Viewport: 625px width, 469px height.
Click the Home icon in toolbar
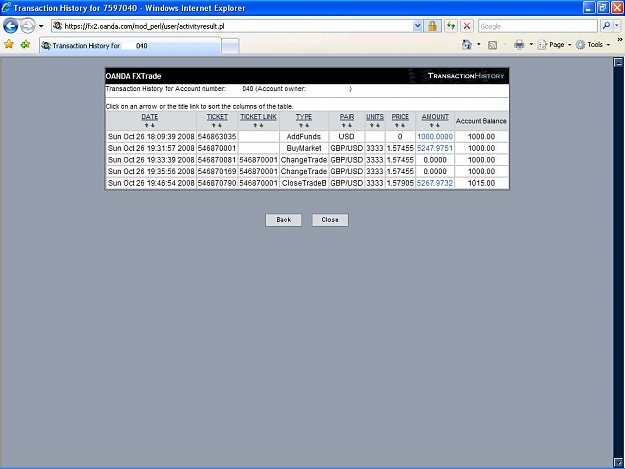coord(467,45)
